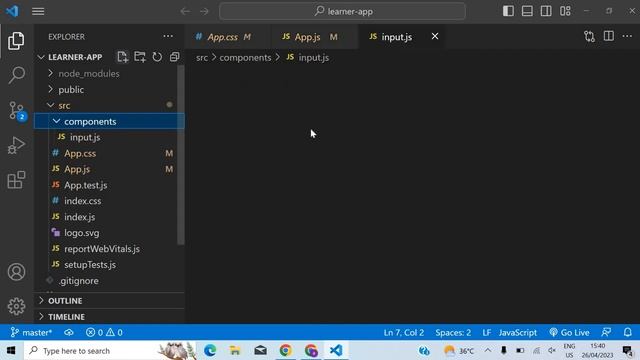
Task: Open the Customize Layout icon
Action: point(565,11)
